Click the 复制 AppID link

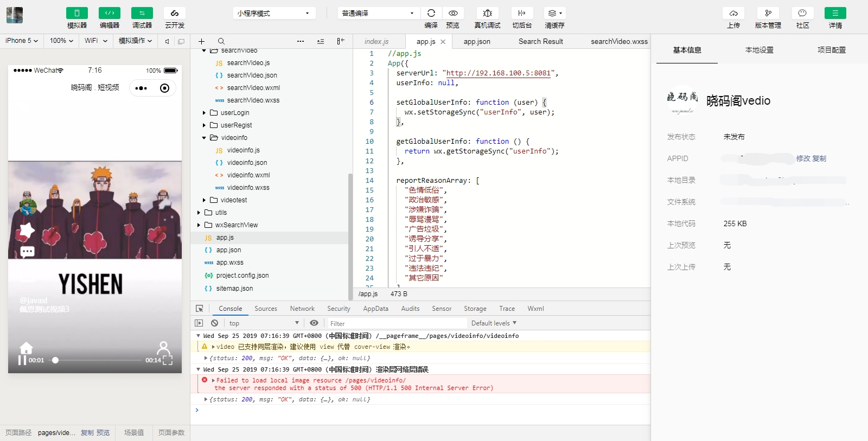819,158
